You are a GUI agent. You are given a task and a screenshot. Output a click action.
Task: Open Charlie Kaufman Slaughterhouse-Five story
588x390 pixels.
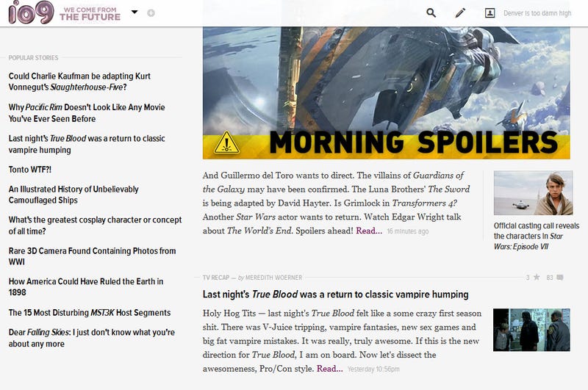(x=79, y=82)
